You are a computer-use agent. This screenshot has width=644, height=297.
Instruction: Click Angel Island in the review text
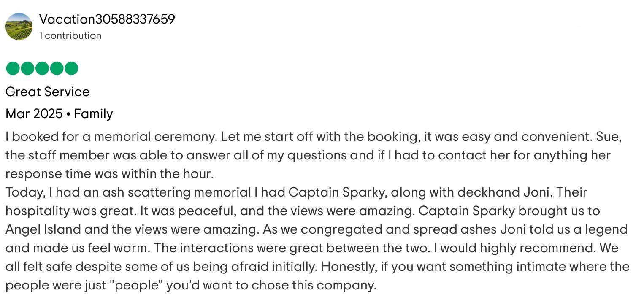(43, 229)
